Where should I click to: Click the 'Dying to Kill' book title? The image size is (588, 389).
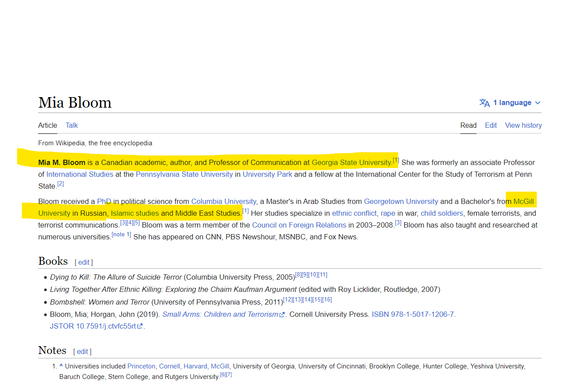(x=116, y=277)
